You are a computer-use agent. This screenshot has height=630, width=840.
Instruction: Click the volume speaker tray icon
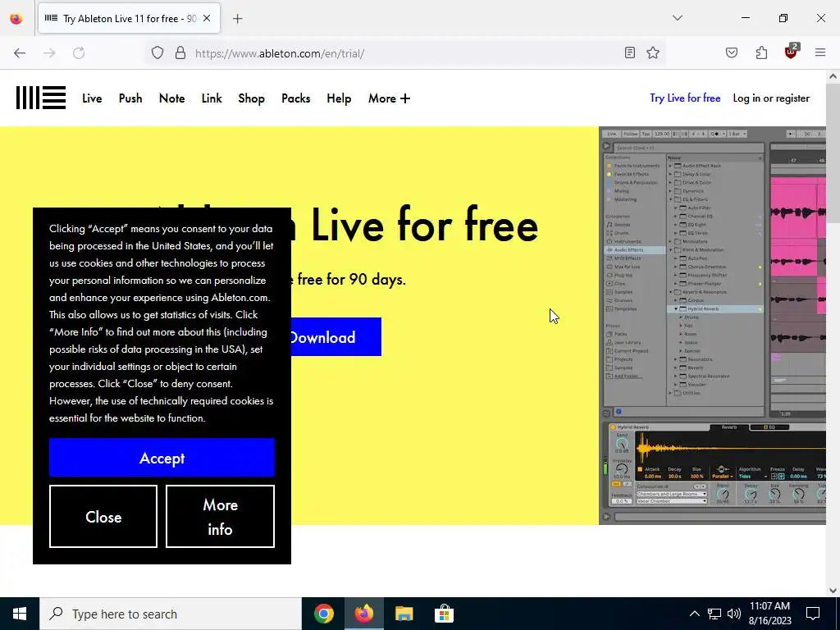[x=734, y=614]
